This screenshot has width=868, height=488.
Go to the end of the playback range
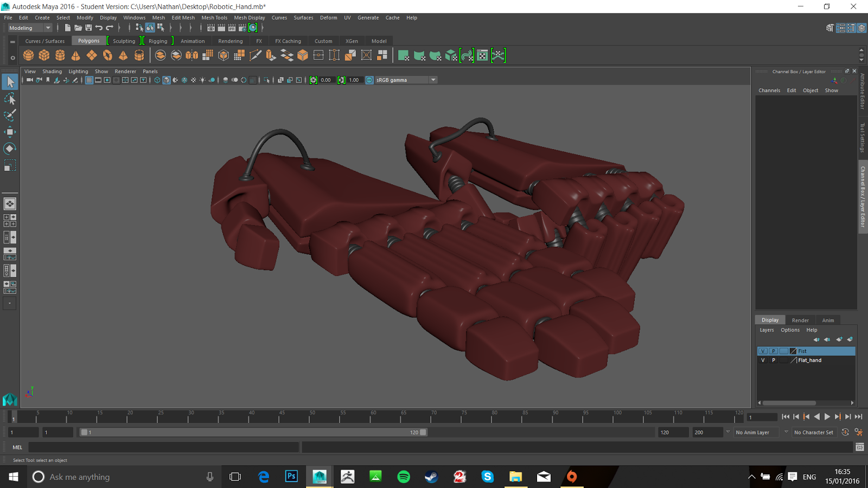[x=858, y=416]
